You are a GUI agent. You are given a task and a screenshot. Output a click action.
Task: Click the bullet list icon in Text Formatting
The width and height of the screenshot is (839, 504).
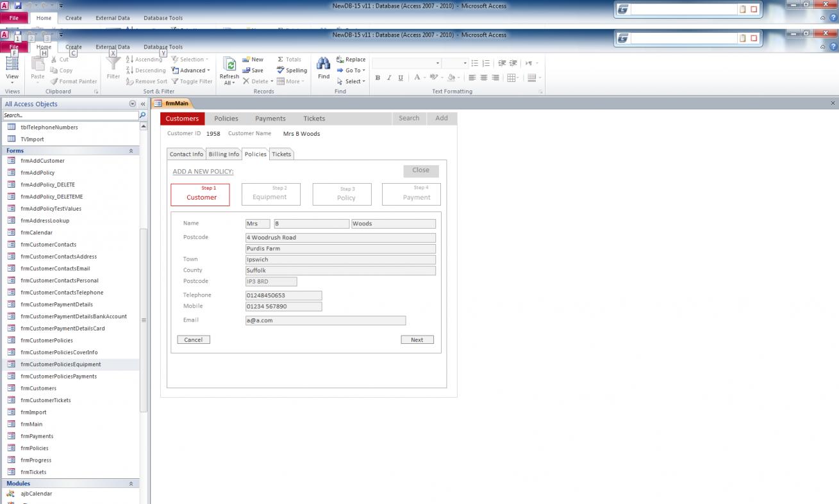point(475,63)
